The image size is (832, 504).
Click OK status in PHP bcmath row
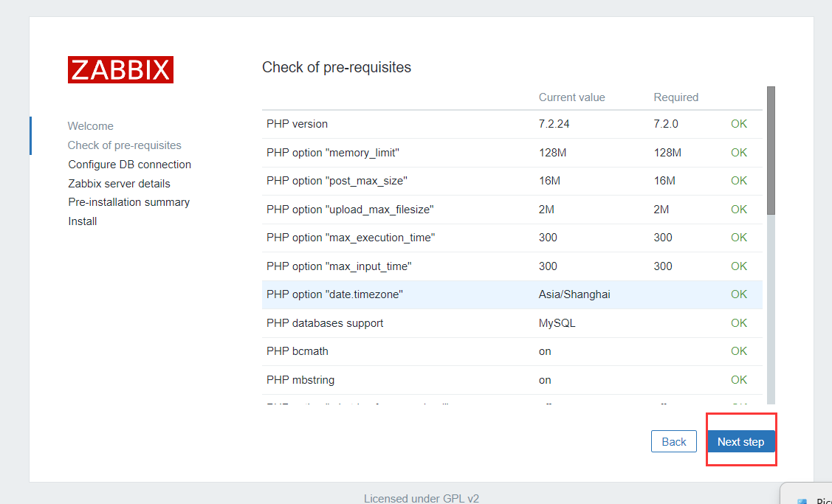click(738, 351)
